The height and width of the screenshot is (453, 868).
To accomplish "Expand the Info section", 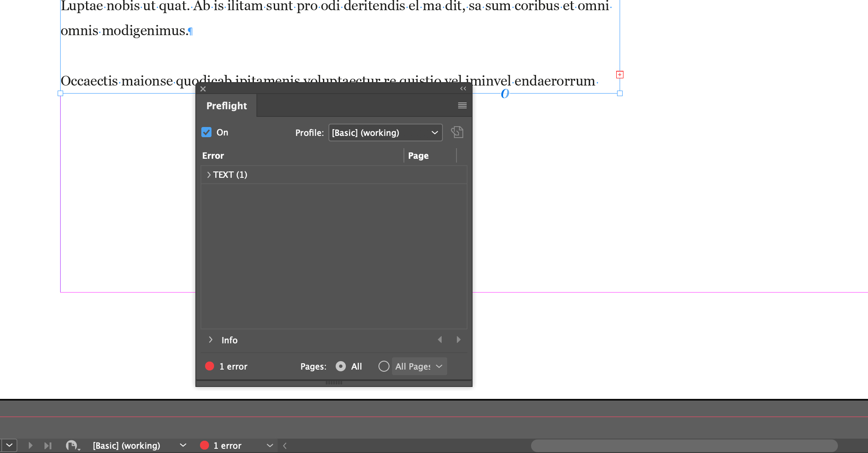I will (211, 340).
